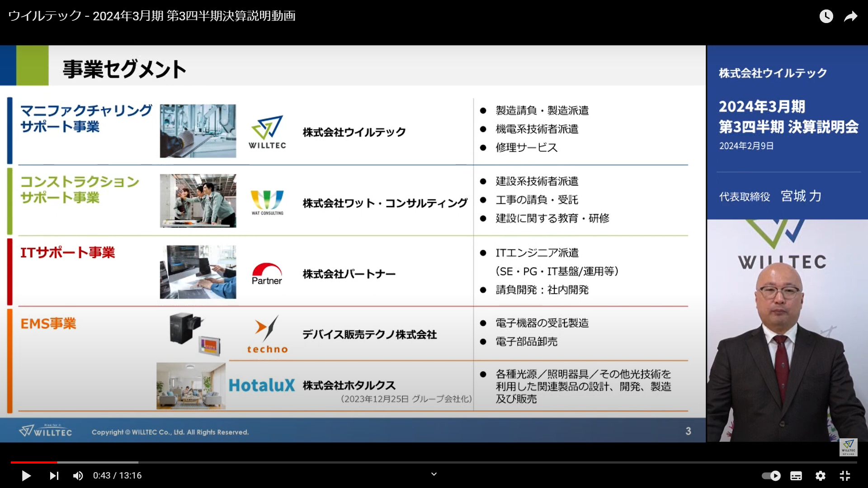The height and width of the screenshot is (488, 868).
Task: Click the manufacturing robot photo
Action: [x=198, y=131]
